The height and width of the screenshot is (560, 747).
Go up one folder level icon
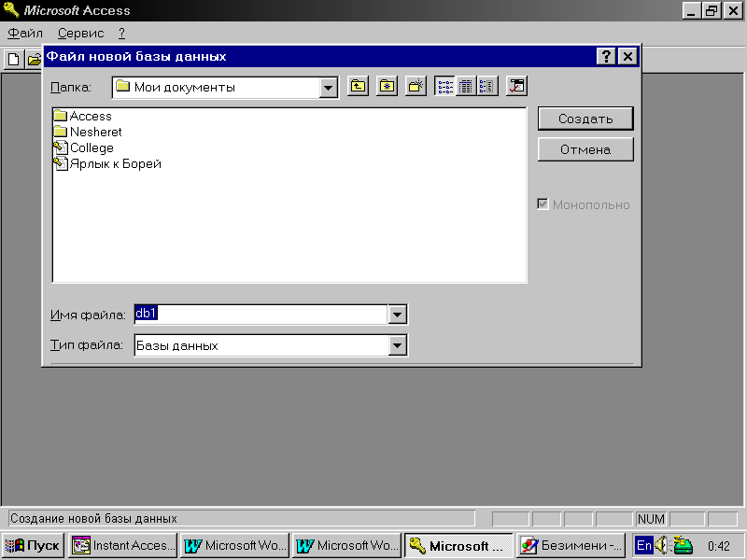[358, 87]
